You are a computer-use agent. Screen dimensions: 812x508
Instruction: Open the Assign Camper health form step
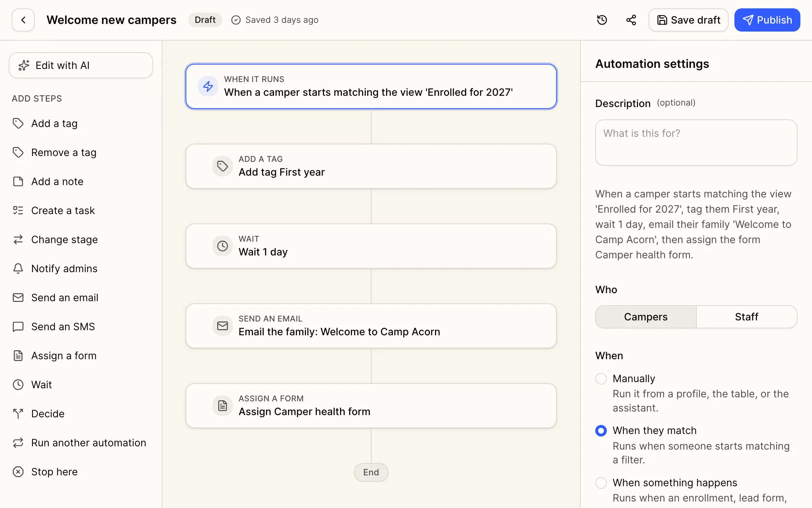tap(371, 406)
